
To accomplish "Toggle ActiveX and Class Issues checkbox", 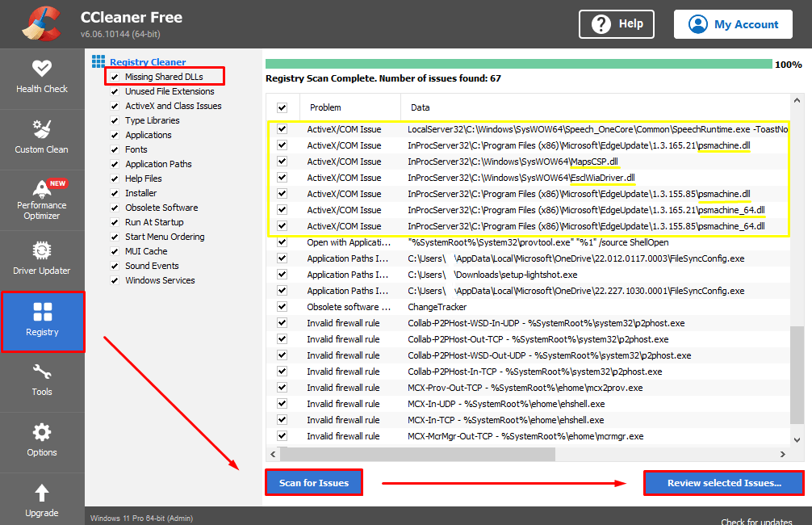I will pyautogui.click(x=115, y=106).
